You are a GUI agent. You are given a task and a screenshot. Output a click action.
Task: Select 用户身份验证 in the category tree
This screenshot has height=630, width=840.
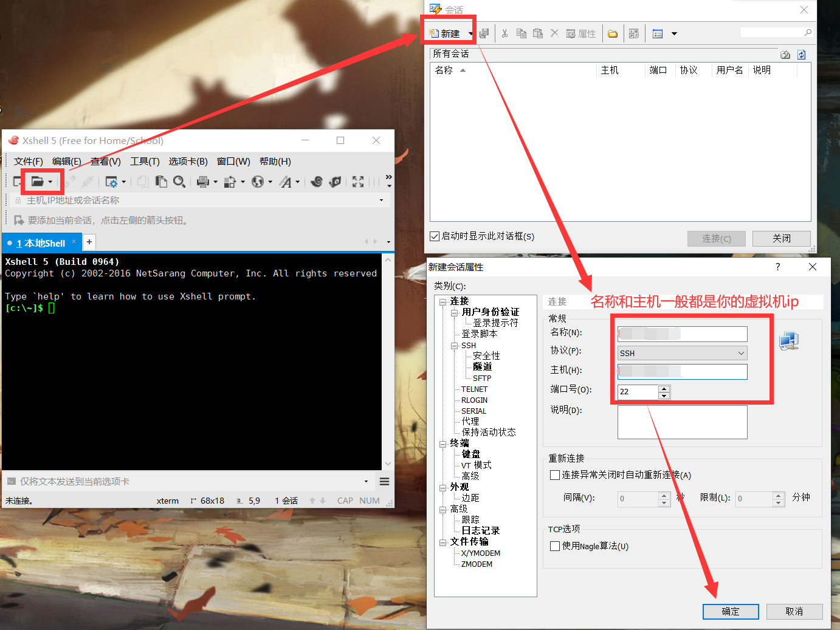point(490,312)
